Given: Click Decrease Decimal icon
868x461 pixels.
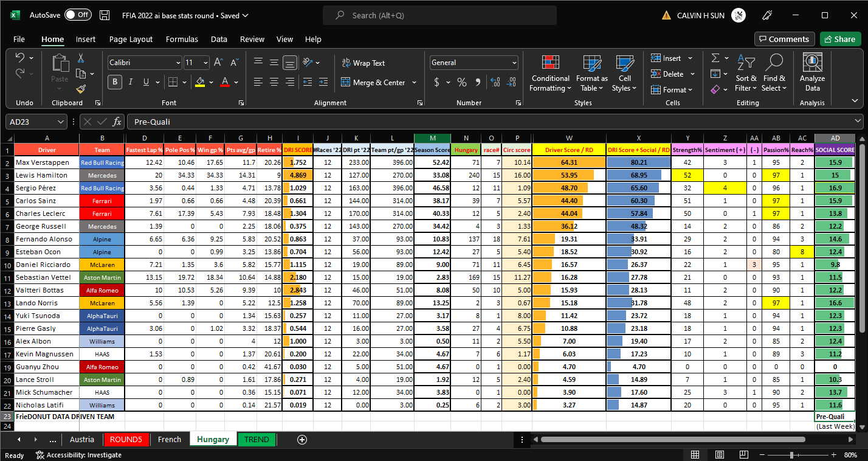Looking at the screenshot, I should tap(511, 82).
